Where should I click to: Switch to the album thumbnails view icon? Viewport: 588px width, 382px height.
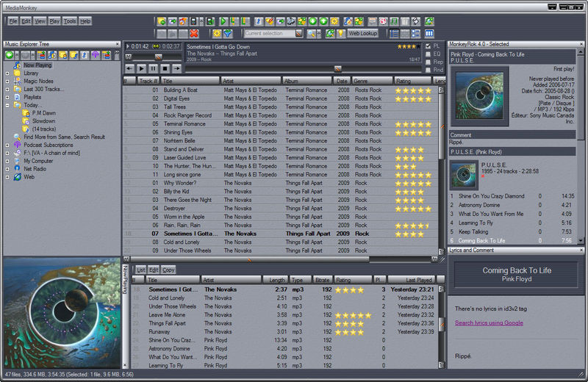(415, 33)
